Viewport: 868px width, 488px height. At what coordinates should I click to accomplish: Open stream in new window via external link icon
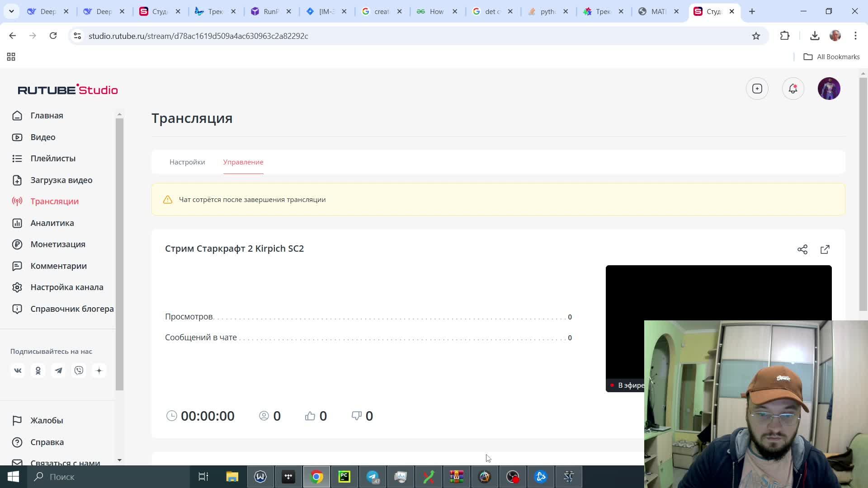tap(825, 249)
